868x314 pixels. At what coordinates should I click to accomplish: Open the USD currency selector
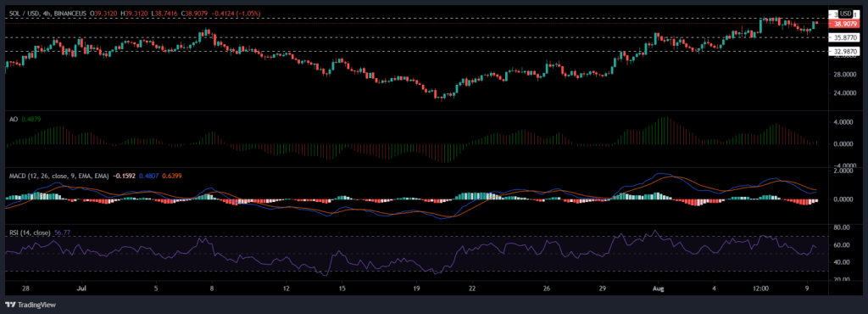[846, 14]
